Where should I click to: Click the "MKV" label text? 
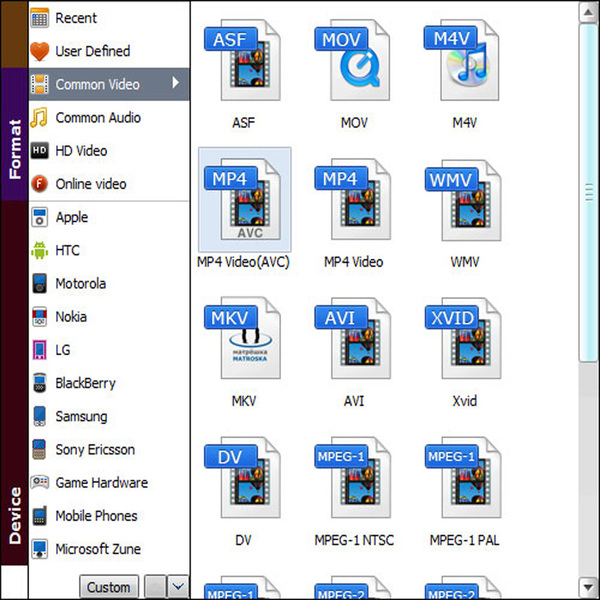(244, 401)
